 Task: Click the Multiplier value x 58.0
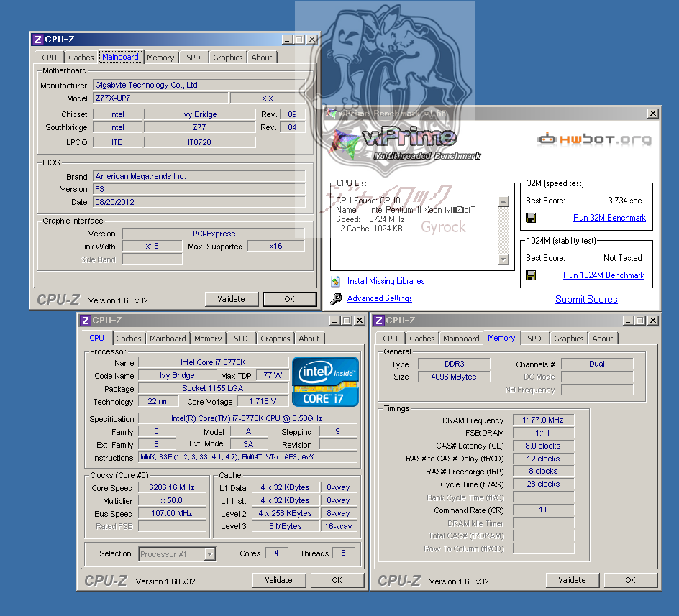tap(172, 500)
